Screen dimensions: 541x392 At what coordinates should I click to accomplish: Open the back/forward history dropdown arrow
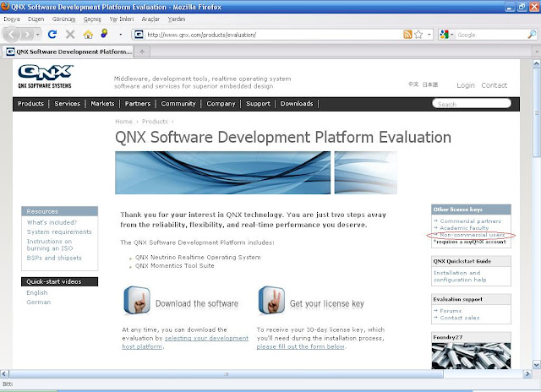(x=37, y=35)
